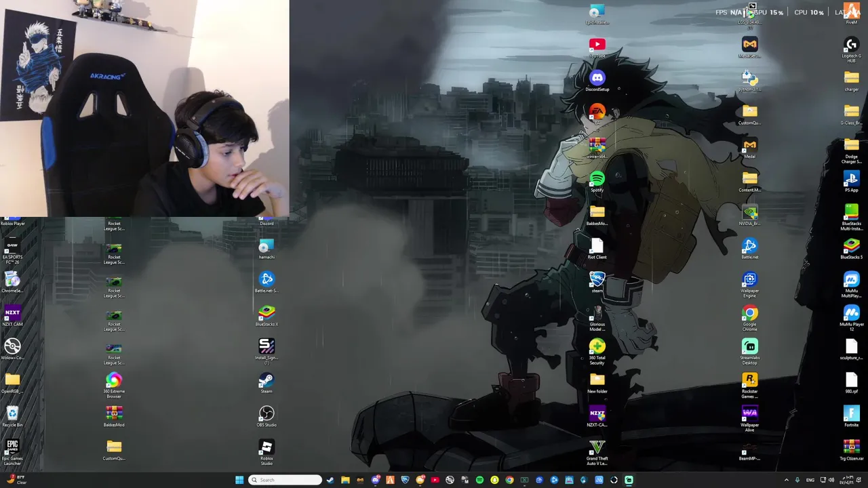
Task: Select the Dodge Charger folder
Action: [851, 150]
